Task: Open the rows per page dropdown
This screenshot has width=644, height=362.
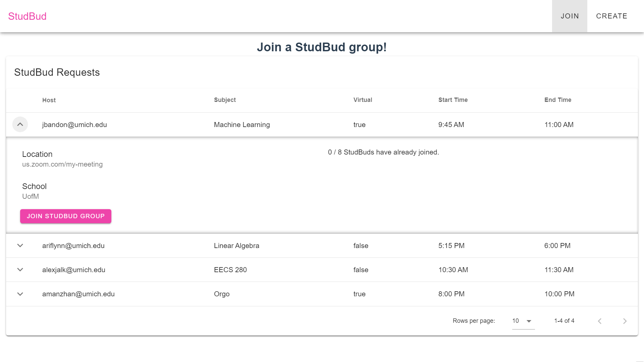Action: coord(523,321)
